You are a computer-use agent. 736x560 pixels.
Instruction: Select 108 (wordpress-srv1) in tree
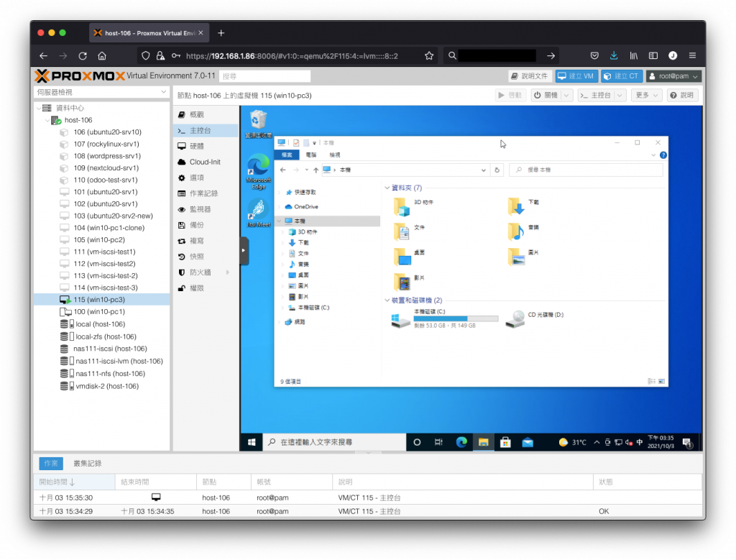[101, 156]
